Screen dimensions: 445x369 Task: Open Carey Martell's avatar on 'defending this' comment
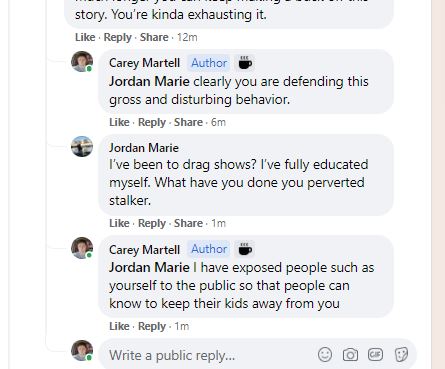click(82, 62)
